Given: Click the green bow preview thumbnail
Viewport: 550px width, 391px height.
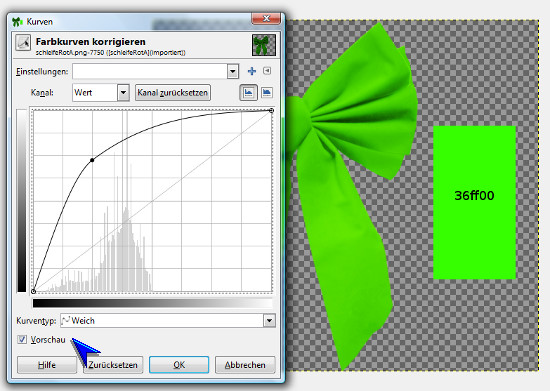Looking at the screenshot, I should point(264,45).
